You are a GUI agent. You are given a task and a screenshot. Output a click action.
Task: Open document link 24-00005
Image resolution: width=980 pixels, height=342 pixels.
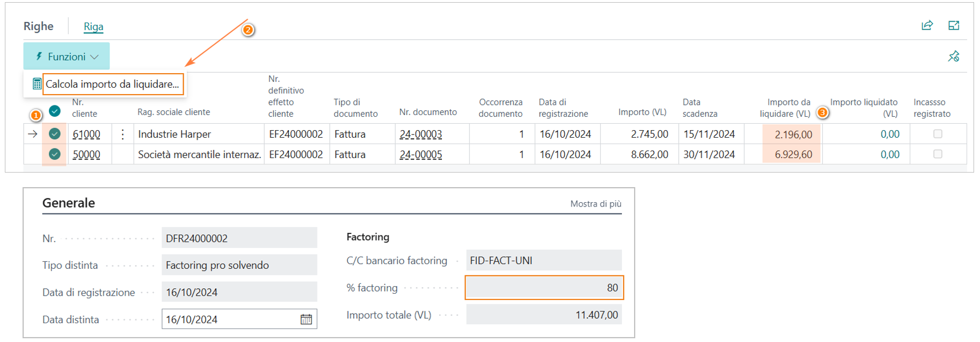tap(420, 154)
